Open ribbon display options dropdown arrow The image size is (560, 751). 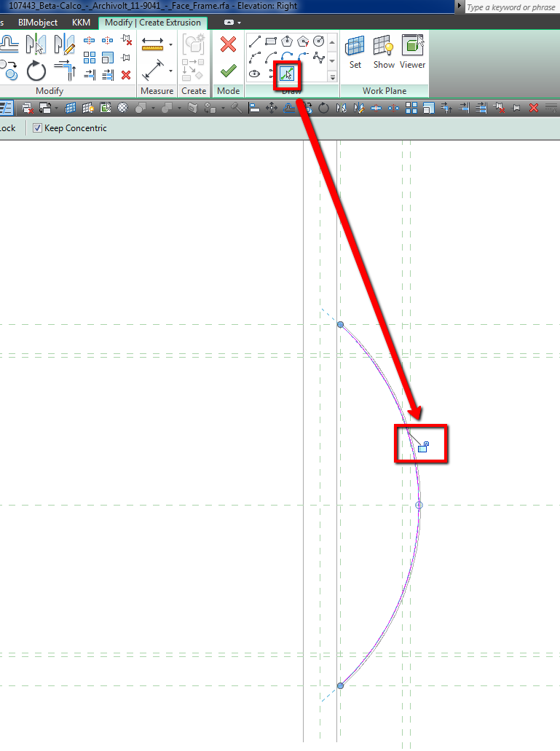tap(240, 23)
